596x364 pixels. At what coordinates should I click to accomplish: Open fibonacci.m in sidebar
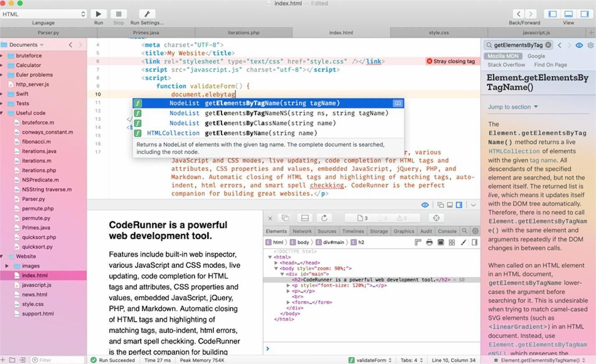pyautogui.click(x=36, y=142)
